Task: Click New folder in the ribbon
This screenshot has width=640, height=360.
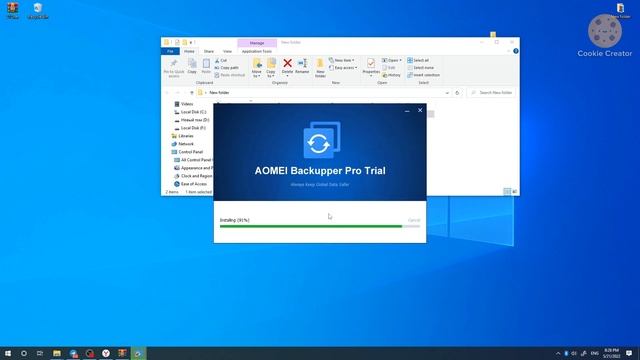Action: click(320, 68)
